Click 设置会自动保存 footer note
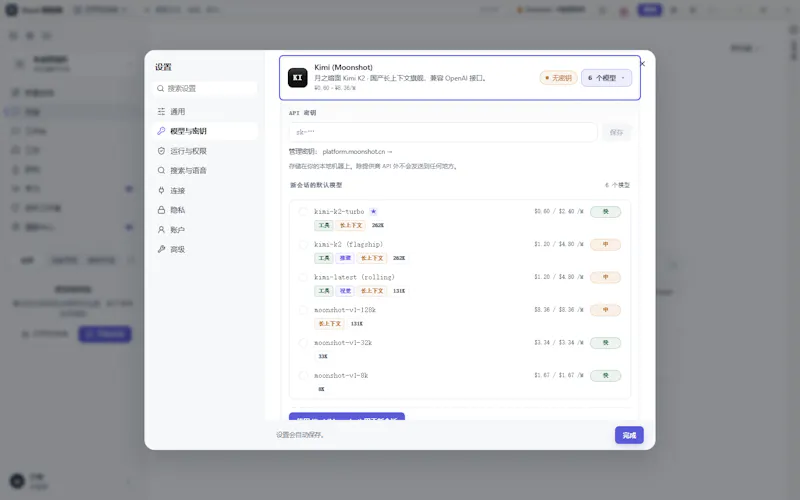This screenshot has height=500, width=800. click(301, 435)
